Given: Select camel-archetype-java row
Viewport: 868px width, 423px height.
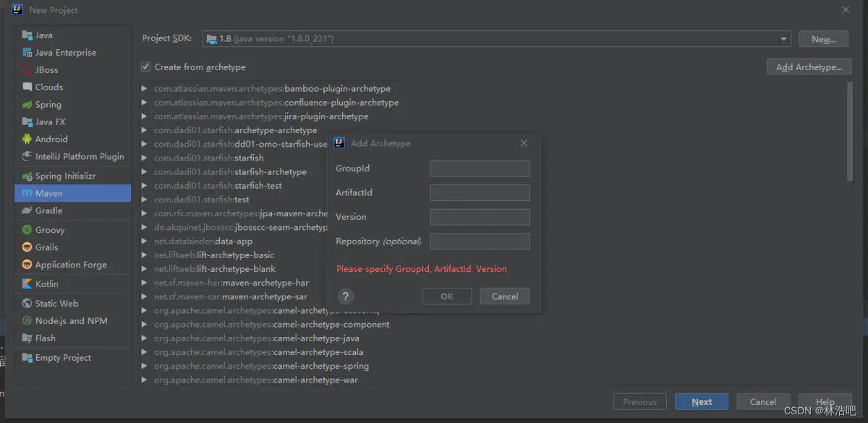Looking at the screenshot, I should [x=256, y=338].
